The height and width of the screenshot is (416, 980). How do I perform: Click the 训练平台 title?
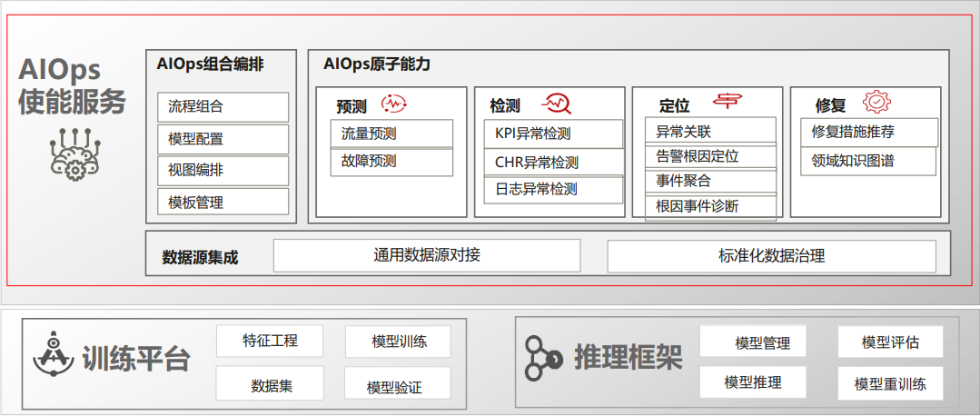click(136, 358)
